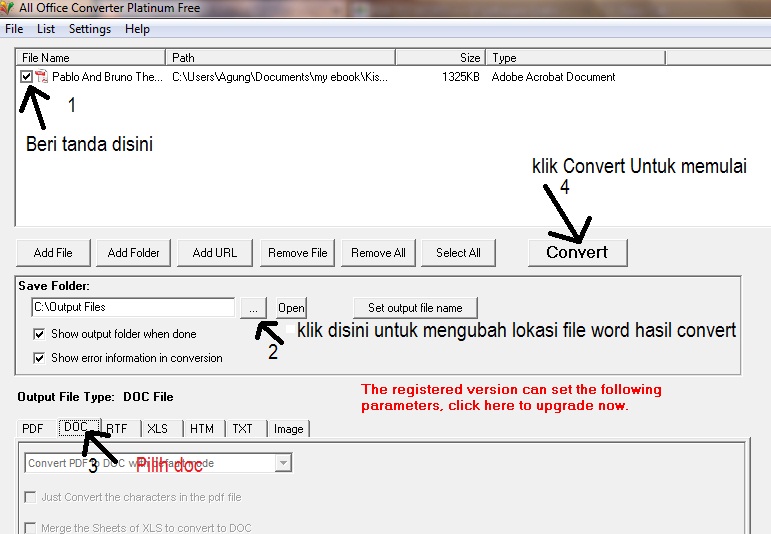The height and width of the screenshot is (534, 771).
Task: Tick Just Convert the characters checkbox
Action: click(30, 497)
